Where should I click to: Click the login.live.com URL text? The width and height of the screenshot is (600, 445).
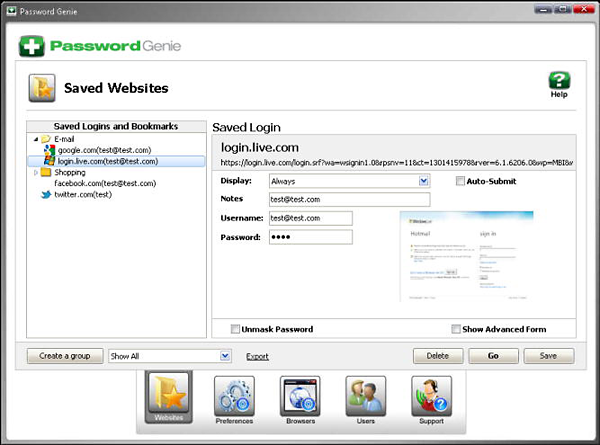(x=396, y=163)
